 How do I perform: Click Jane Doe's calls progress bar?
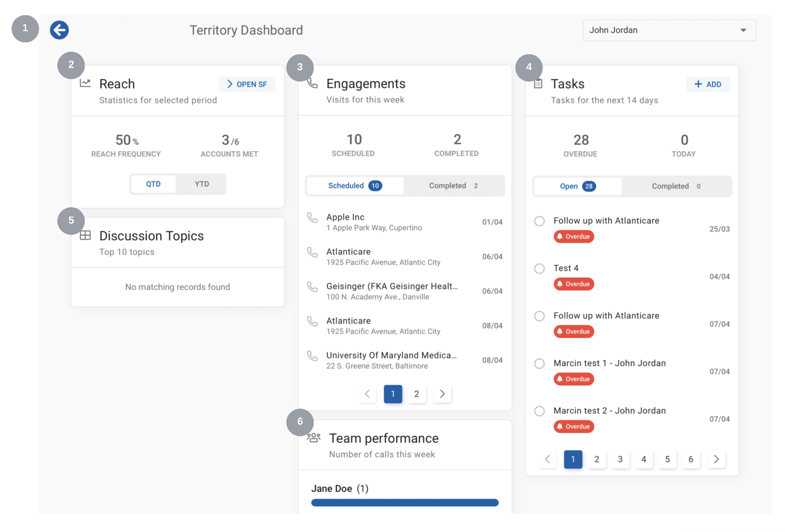[x=404, y=502]
